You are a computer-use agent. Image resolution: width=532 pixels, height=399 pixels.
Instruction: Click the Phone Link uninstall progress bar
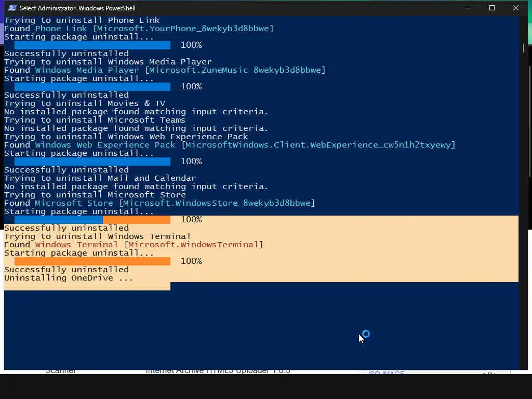click(92, 45)
